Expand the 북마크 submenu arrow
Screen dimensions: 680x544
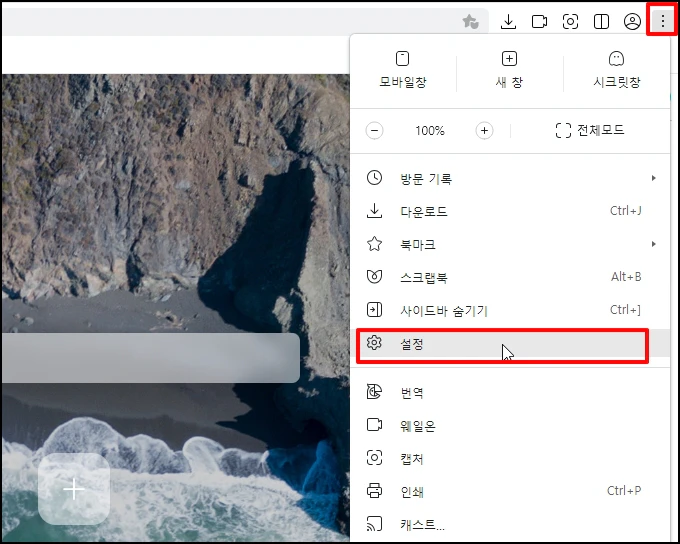tap(654, 244)
